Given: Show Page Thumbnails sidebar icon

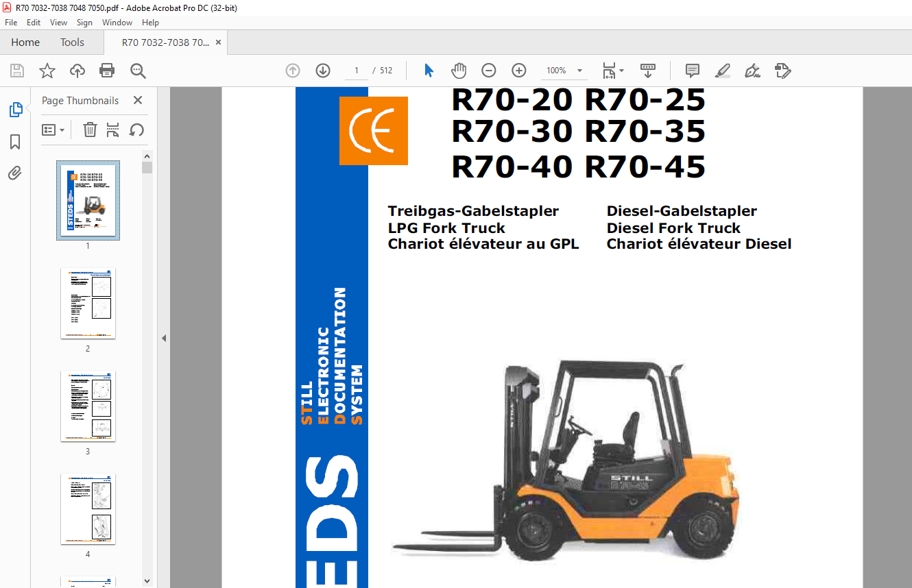Looking at the screenshot, I should pos(15,110).
